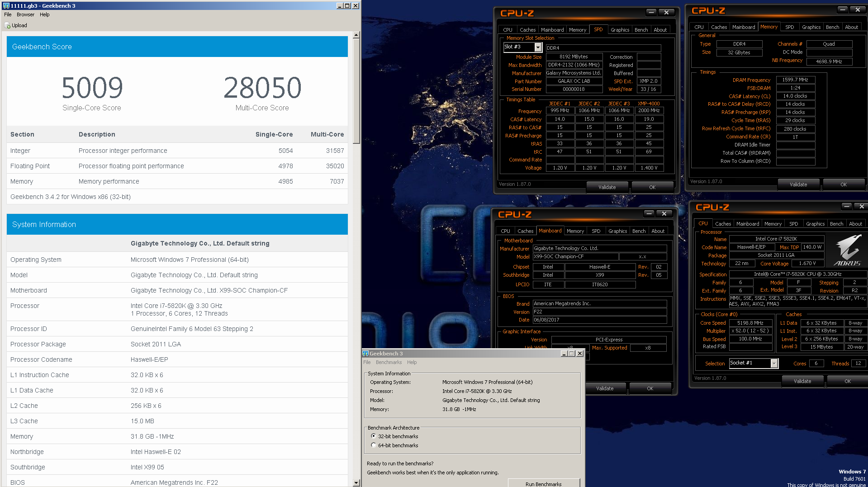
Task: Click scrollbar up arrow in Geekbench results
Action: click(356, 35)
